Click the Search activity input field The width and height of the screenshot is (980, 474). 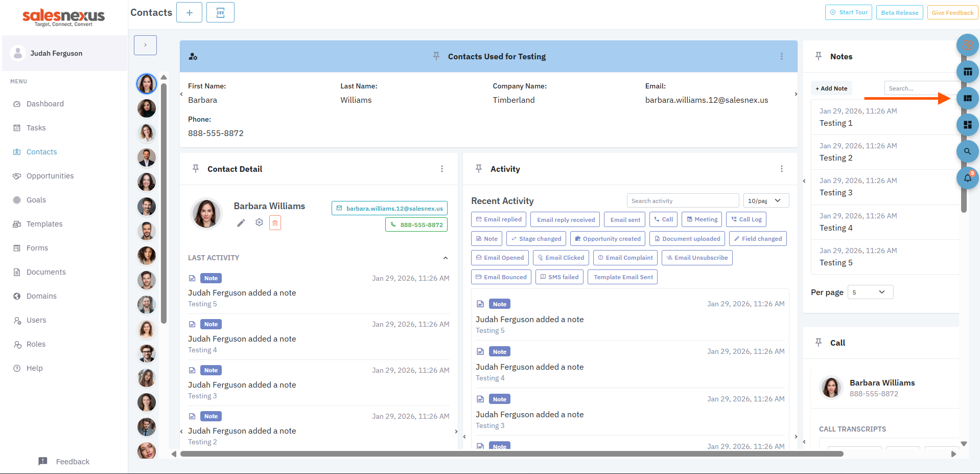[682, 201]
